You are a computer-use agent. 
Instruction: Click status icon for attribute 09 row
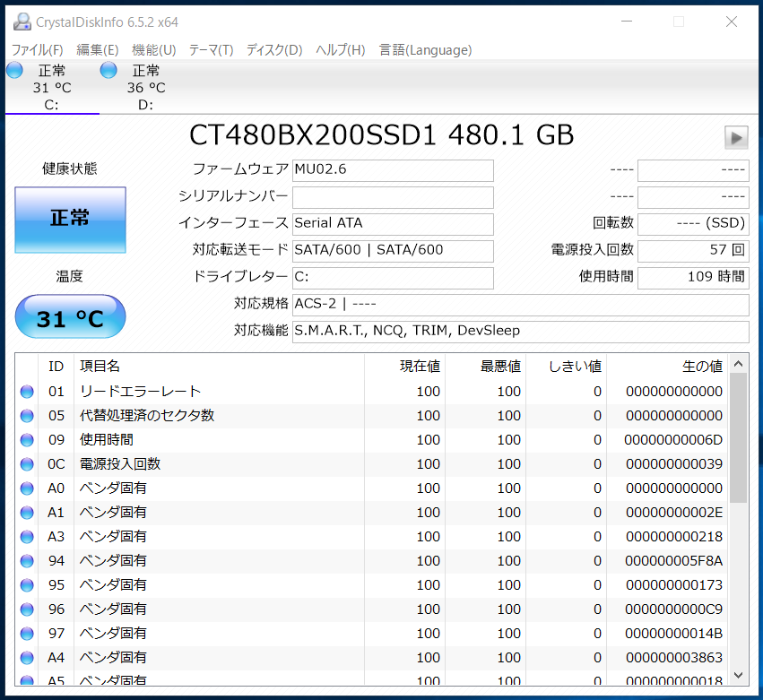(x=27, y=440)
